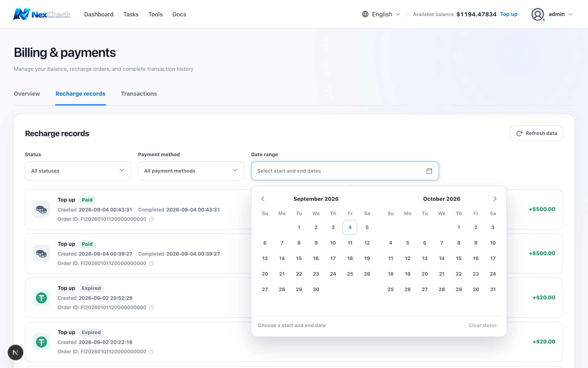Click Completed time 2026-09-04 00:43:31
Screen dimensions: 588x368
[x=193, y=210]
